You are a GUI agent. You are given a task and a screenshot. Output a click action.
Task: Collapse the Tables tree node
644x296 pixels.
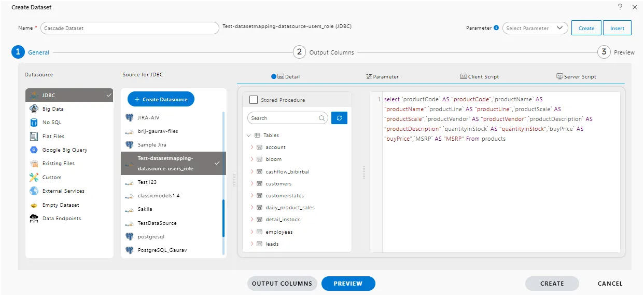click(249, 135)
